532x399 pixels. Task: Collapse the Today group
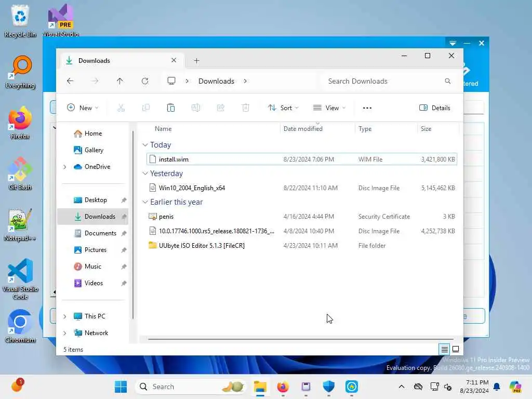click(145, 145)
